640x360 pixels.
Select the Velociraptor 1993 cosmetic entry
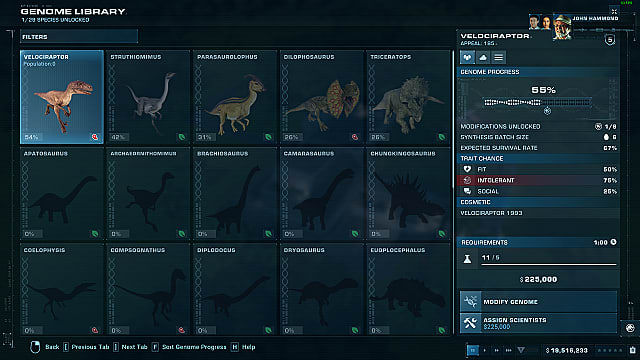tap(538, 213)
